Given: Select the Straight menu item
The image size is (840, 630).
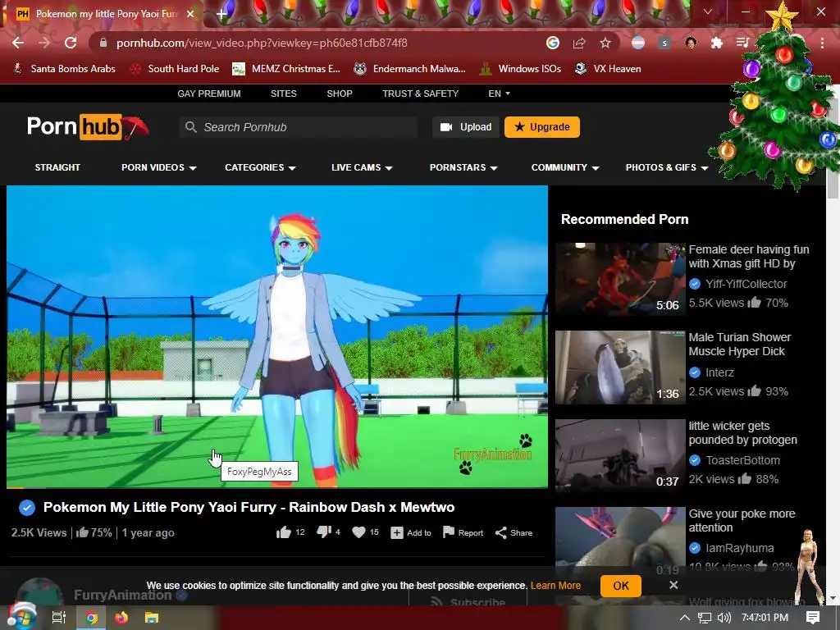Looking at the screenshot, I should 57,167.
